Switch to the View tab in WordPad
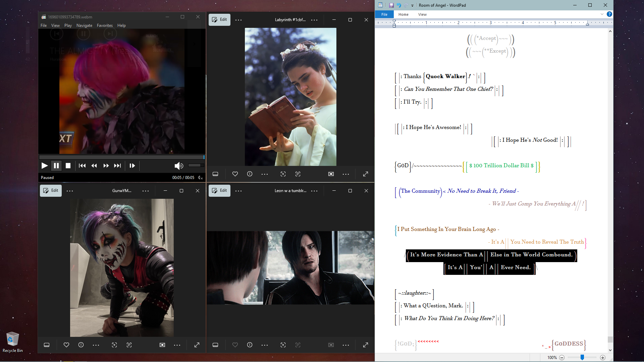Viewport: 644px width, 362px height. point(422,14)
